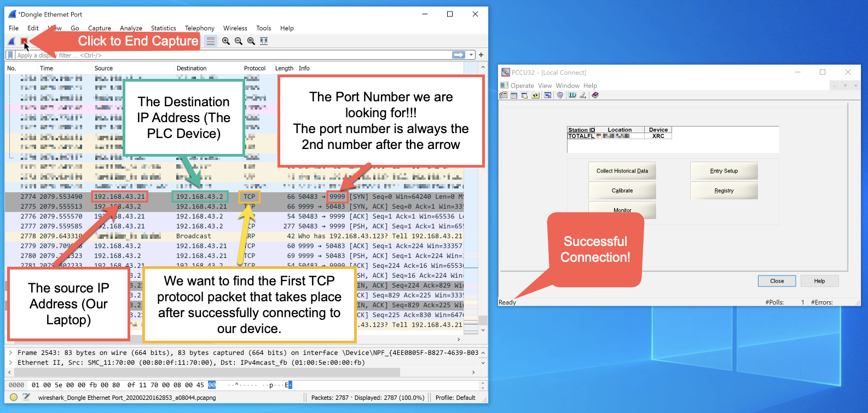Click the apply display filter arrow
The image size is (868, 413).
click(458, 55)
